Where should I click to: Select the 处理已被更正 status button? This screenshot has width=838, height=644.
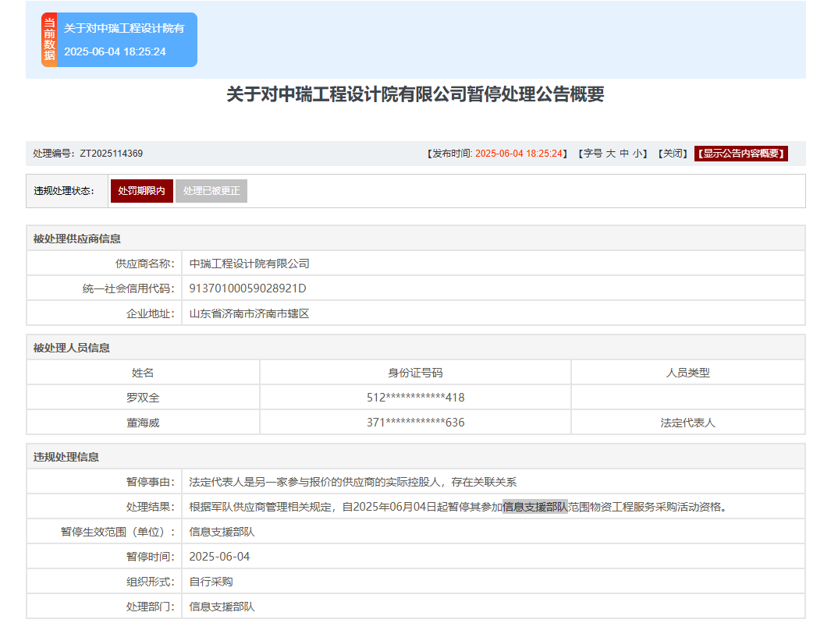(211, 191)
